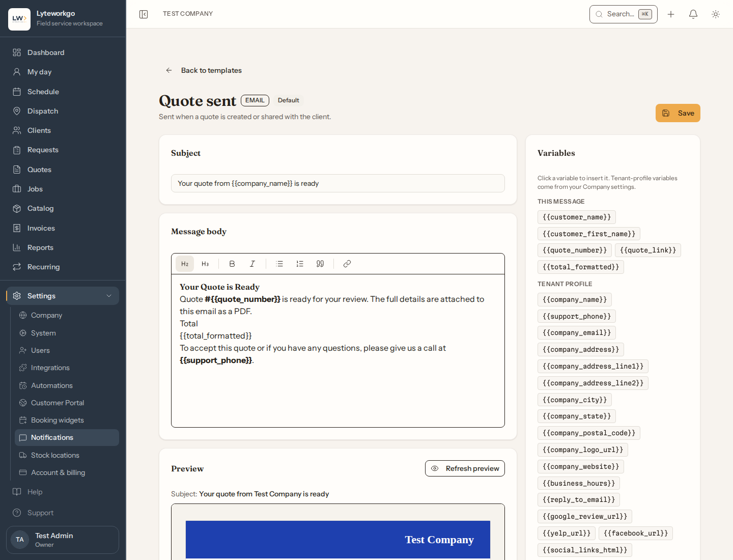Insert {{customer_first_name}} variable
Screen dimensions: 733x560
point(589,234)
